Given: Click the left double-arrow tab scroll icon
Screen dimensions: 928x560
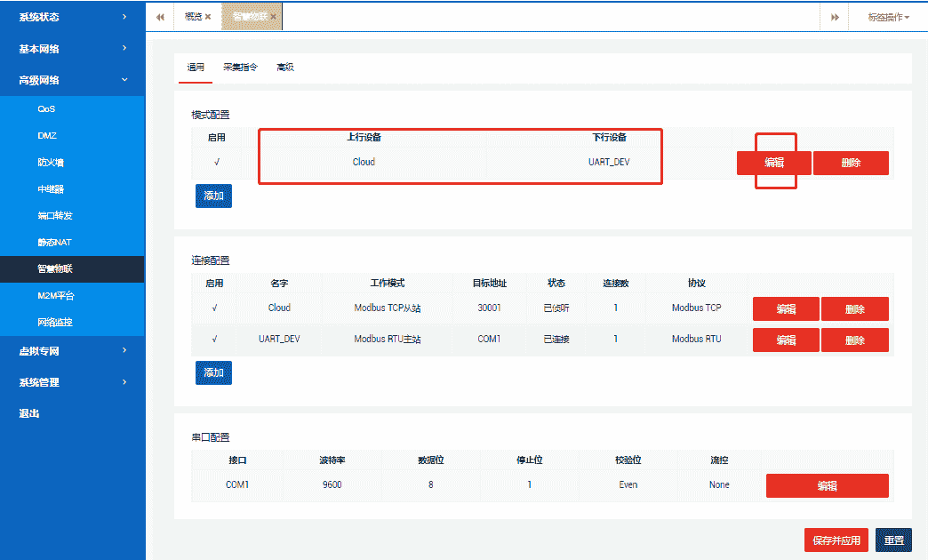Looking at the screenshot, I should (160, 16).
